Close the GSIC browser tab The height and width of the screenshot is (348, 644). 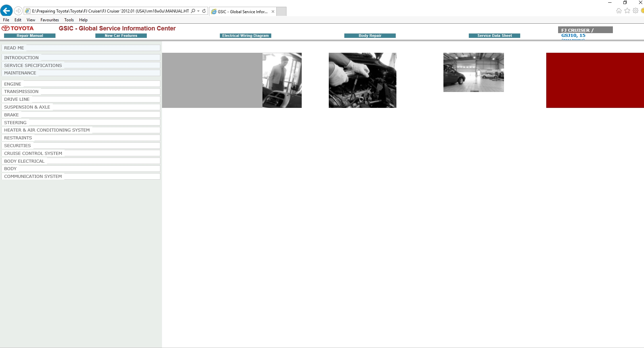[x=273, y=11]
